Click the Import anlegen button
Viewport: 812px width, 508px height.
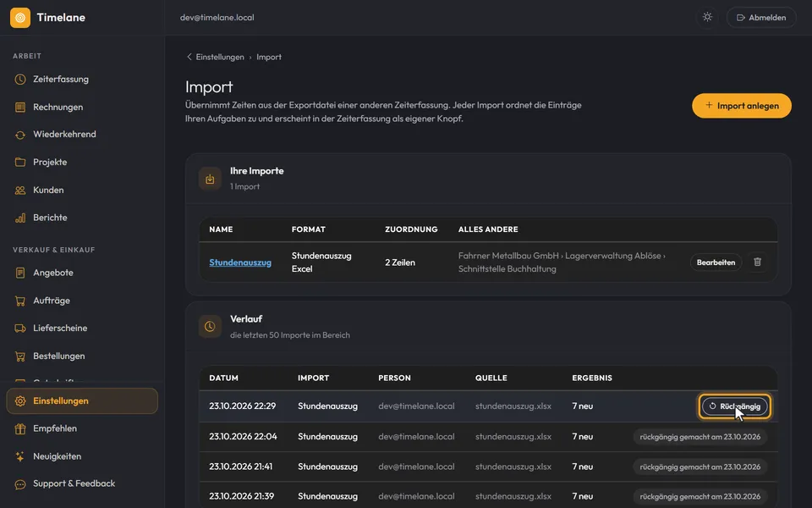point(742,106)
